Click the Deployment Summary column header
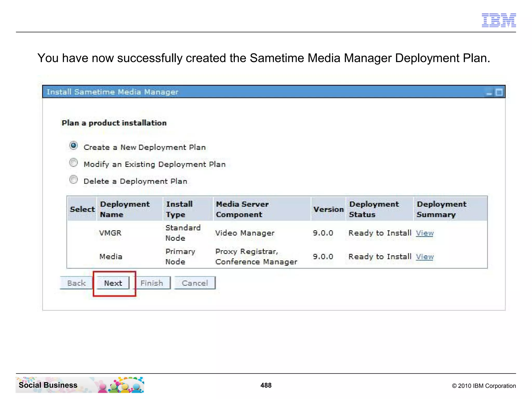 click(x=450, y=209)
